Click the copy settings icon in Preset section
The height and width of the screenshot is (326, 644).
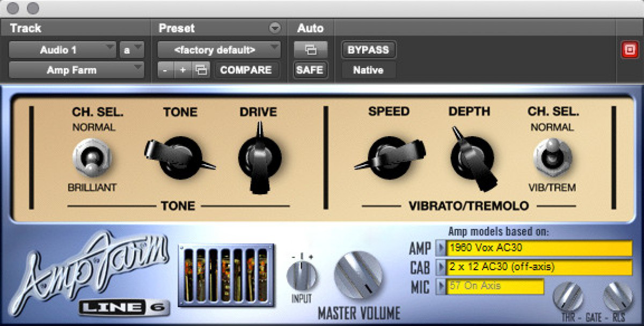tap(201, 70)
